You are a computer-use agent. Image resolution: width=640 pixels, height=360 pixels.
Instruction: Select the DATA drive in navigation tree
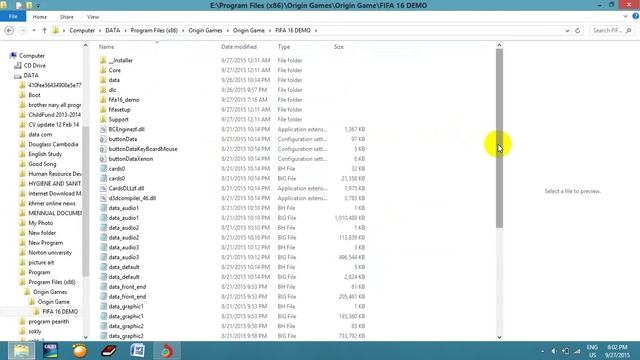(31, 76)
